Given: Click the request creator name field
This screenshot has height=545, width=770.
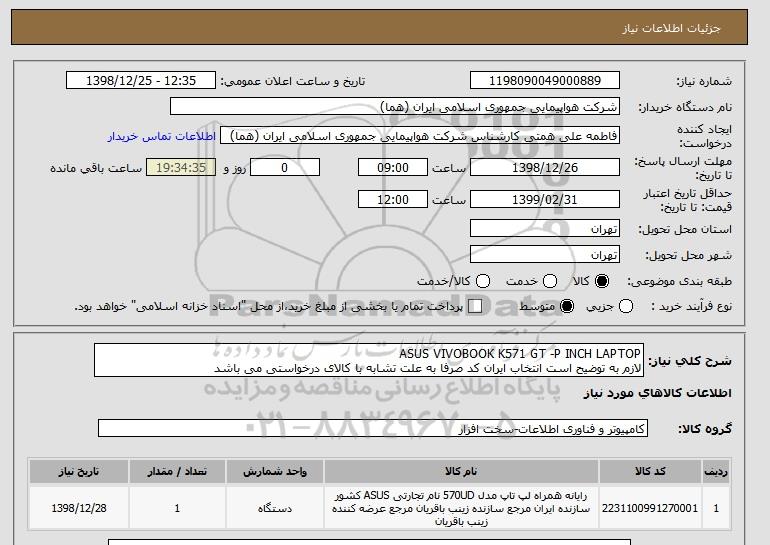Looking at the screenshot, I should 420,136.
